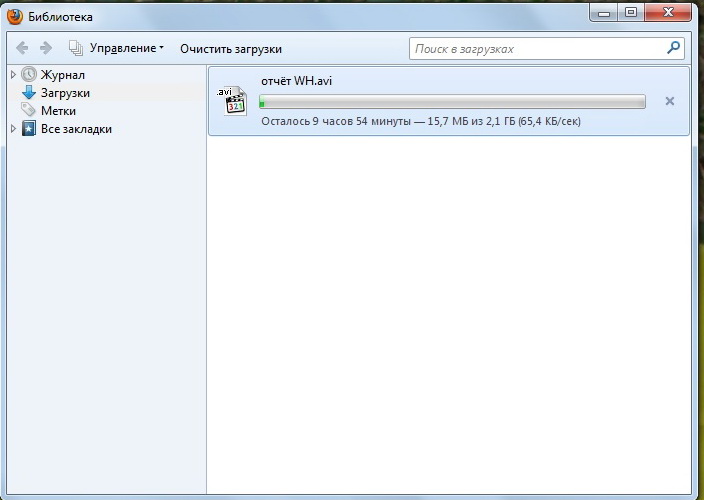Click the clock icon next to Журнал

(29, 75)
